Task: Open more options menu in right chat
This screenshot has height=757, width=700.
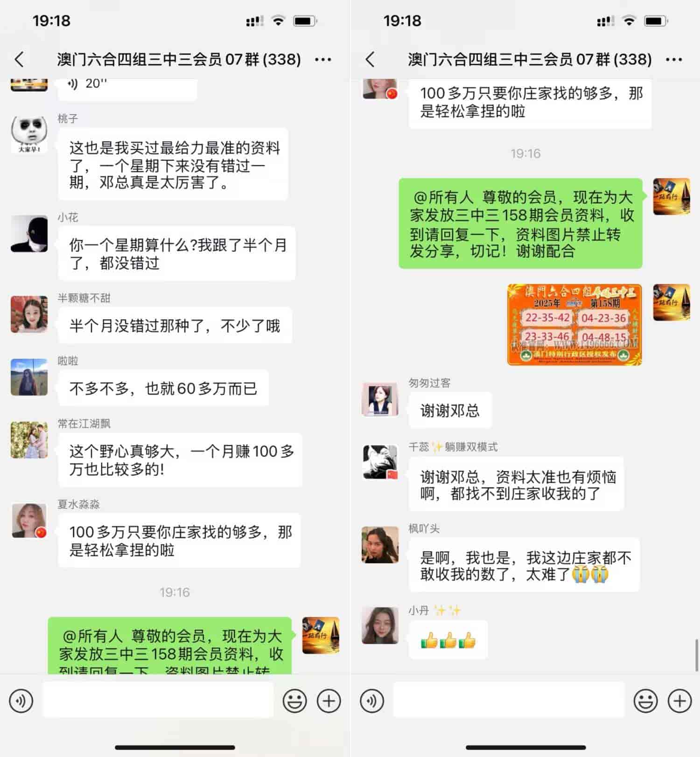Action: [x=674, y=60]
